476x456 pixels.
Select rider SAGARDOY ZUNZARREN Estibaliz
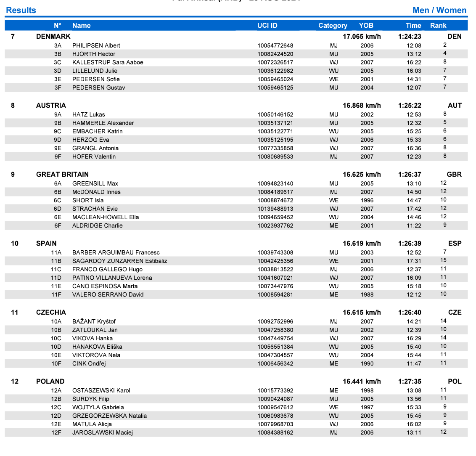point(119,261)
